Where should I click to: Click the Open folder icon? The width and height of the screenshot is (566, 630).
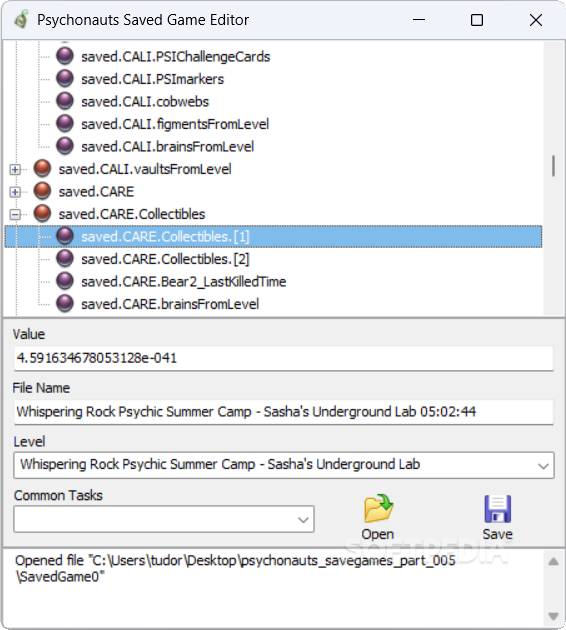pos(378,508)
